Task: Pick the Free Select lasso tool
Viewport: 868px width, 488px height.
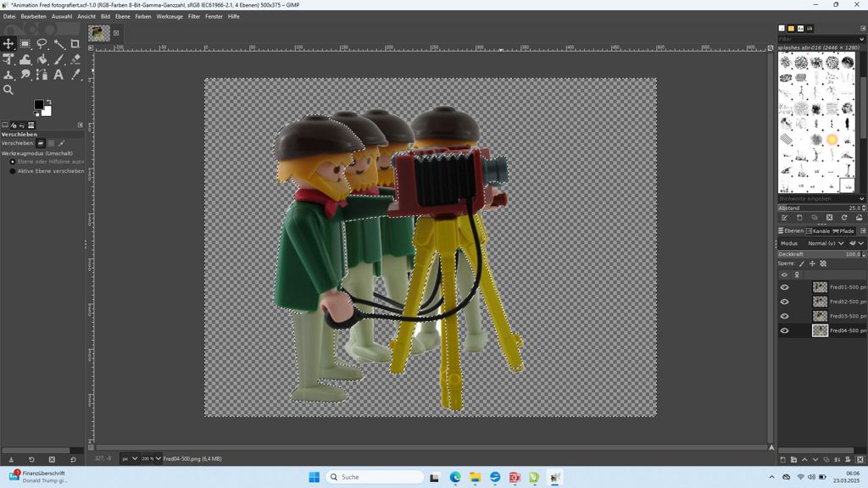Action: point(42,44)
